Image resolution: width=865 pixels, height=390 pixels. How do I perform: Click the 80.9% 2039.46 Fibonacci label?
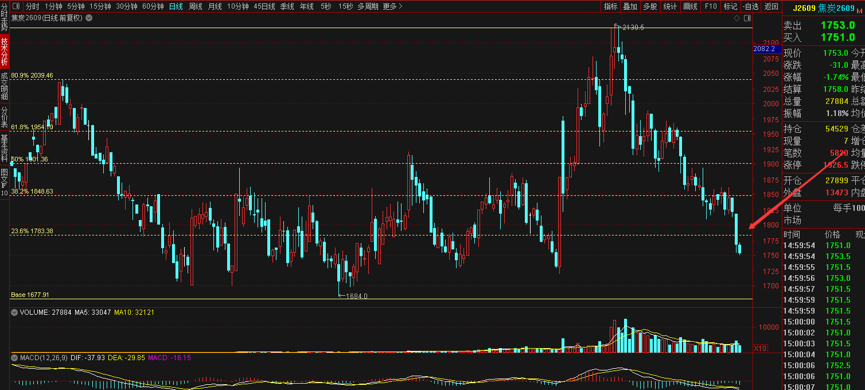(x=32, y=76)
